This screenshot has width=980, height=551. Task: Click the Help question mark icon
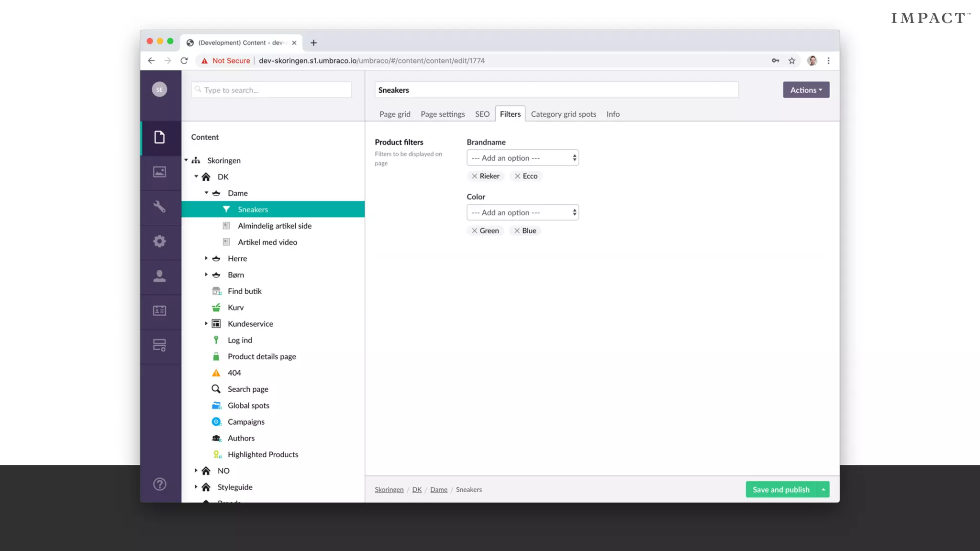pos(159,484)
